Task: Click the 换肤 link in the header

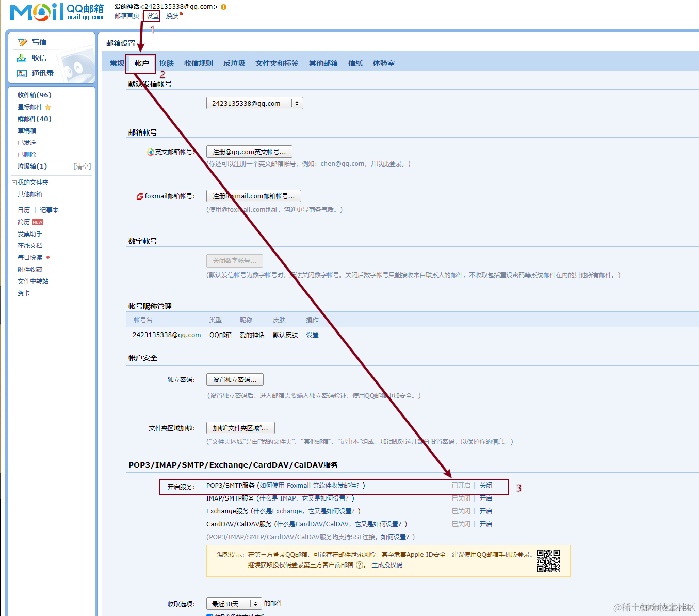Action: click(172, 16)
